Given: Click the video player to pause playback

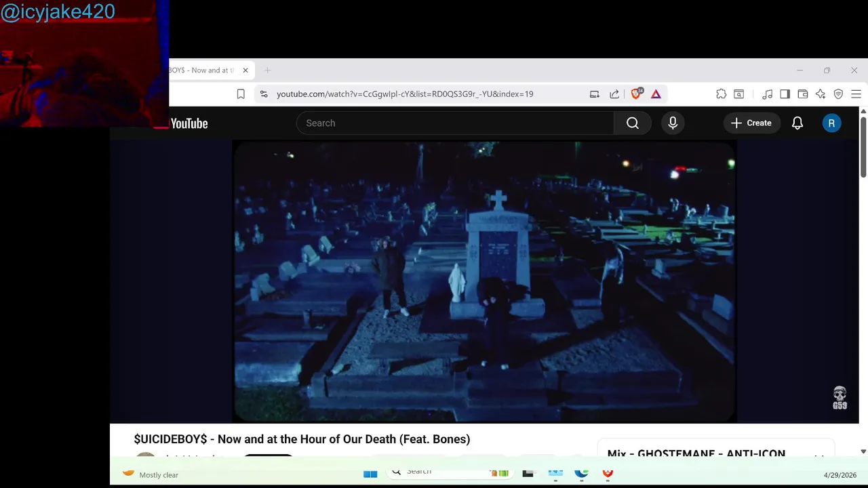Looking at the screenshot, I should tap(484, 281).
